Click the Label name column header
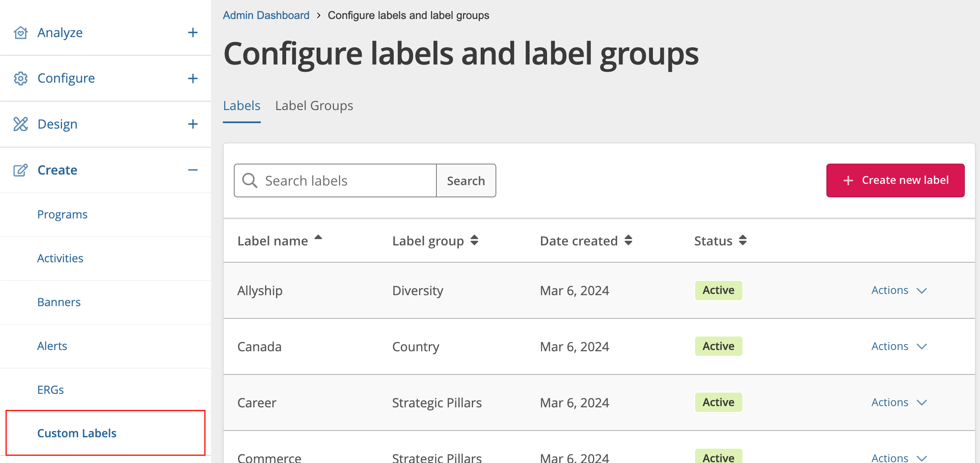The width and height of the screenshot is (980, 463). tap(273, 241)
